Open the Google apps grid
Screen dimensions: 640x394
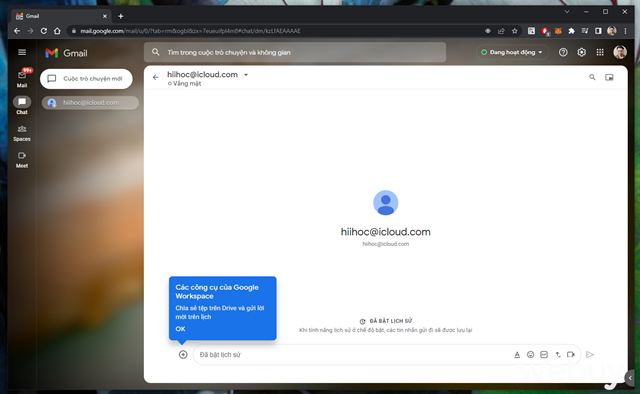(600, 52)
